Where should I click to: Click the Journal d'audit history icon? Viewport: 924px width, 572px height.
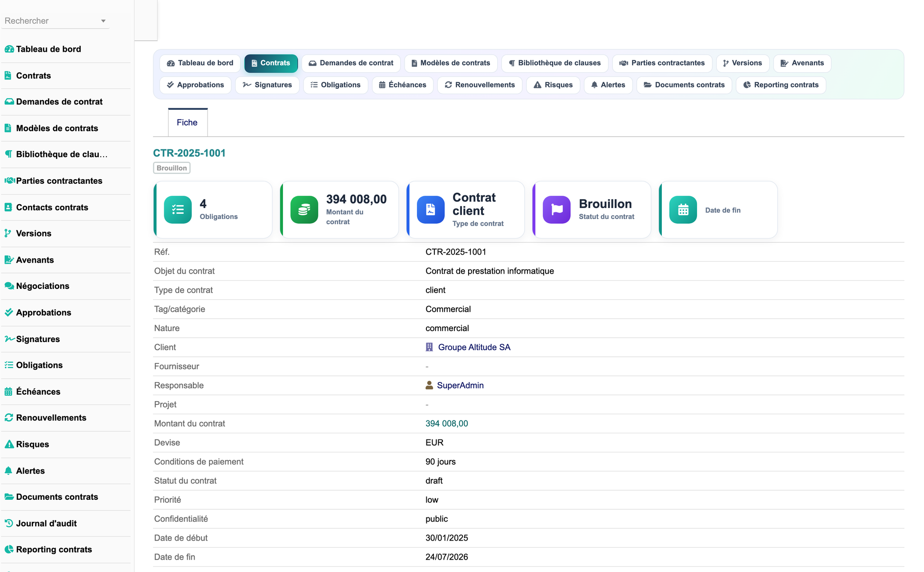tap(9, 523)
